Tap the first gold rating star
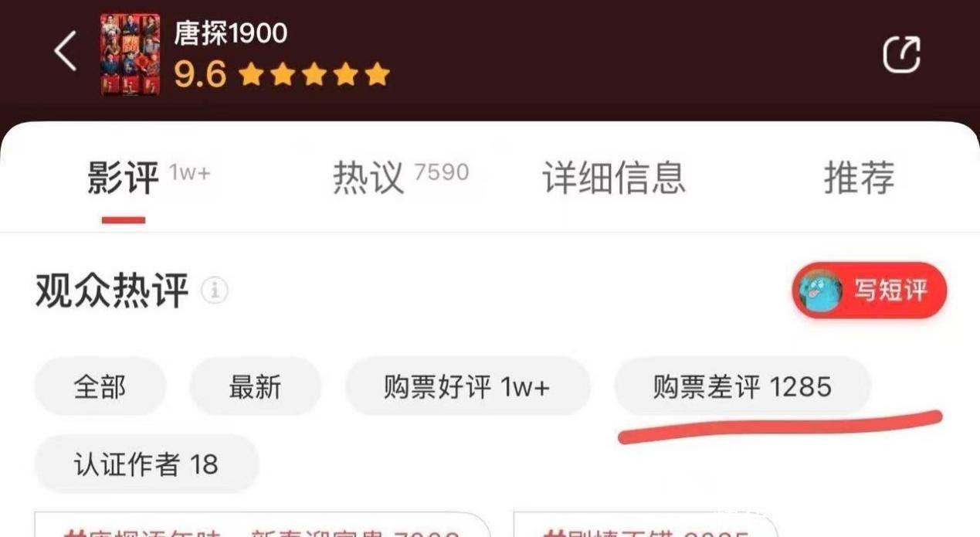This screenshot has width=980, height=537. pyautogui.click(x=250, y=75)
